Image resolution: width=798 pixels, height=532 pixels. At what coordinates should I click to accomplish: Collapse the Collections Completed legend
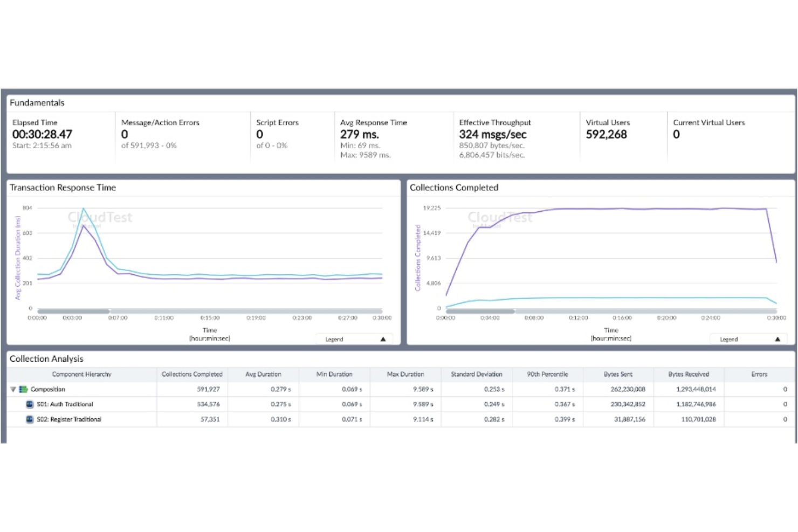pyautogui.click(x=778, y=339)
